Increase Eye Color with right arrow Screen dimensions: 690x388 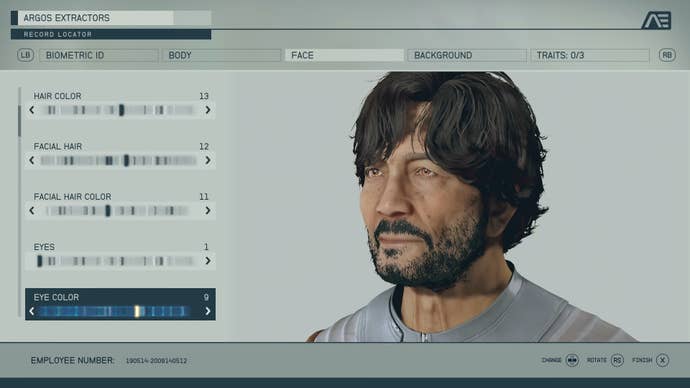208,311
